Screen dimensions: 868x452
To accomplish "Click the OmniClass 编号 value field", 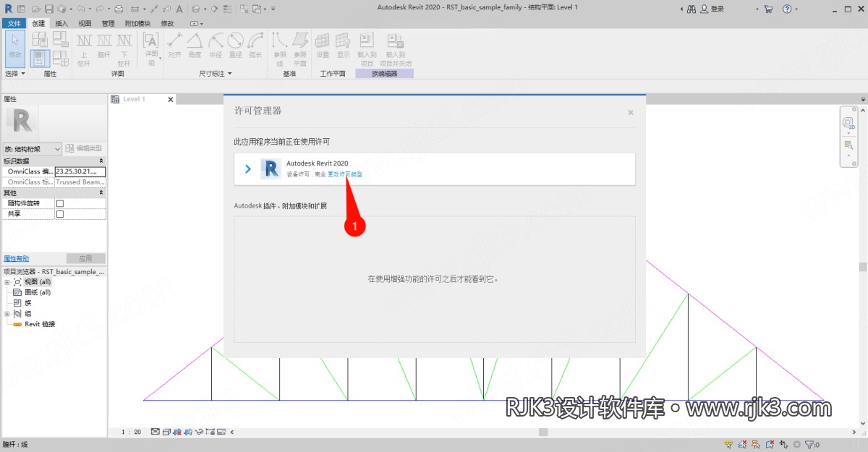I will pos(80,171).
